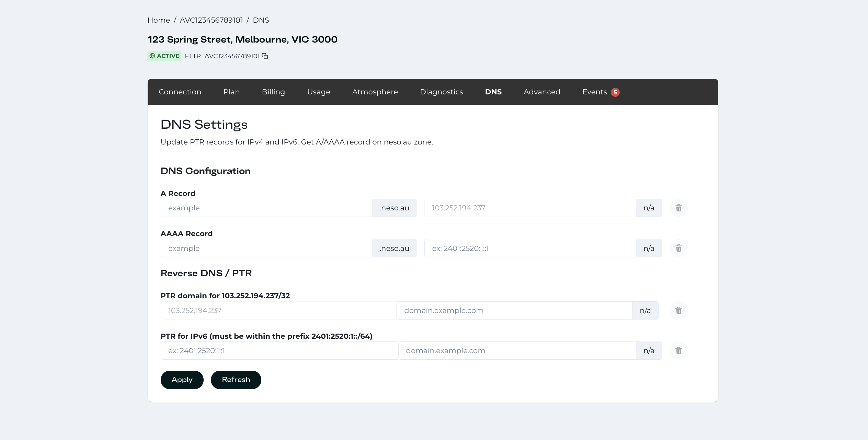The height and width of the screenshot is (440, 868).
Task: Go to Home breadcrumb
Action: pyautogui.click(x=159, y=20)
